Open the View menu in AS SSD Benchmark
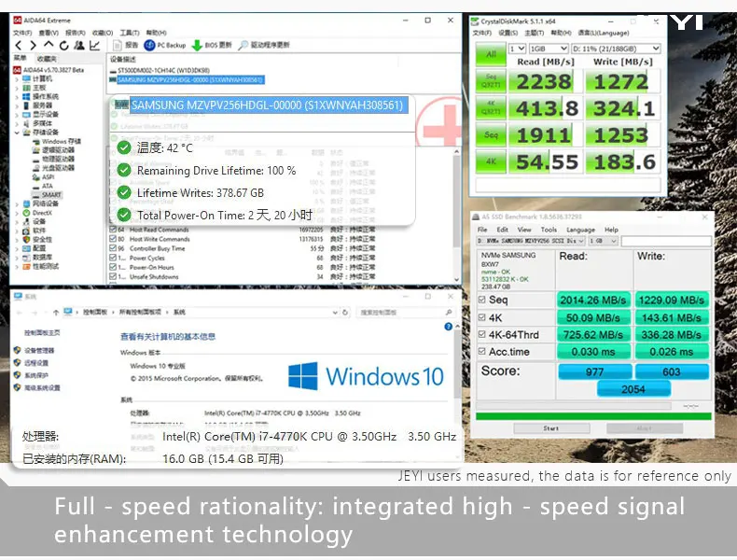 click(x=524, y=230)
